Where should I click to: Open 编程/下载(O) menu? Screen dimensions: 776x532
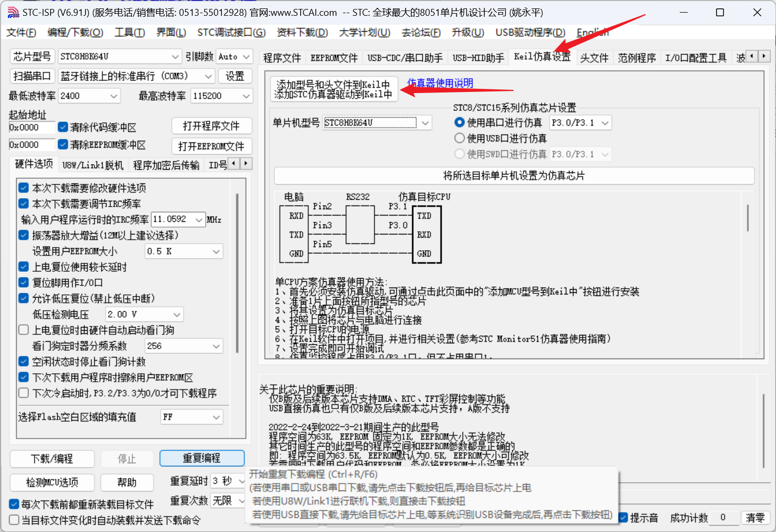(75, 33)
